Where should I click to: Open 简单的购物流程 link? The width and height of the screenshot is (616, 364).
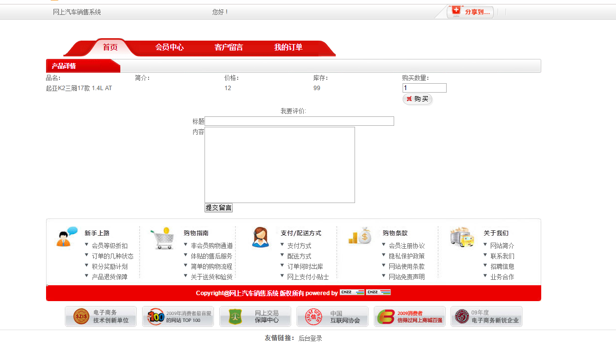pyautogui.click(x=211, y=266)
